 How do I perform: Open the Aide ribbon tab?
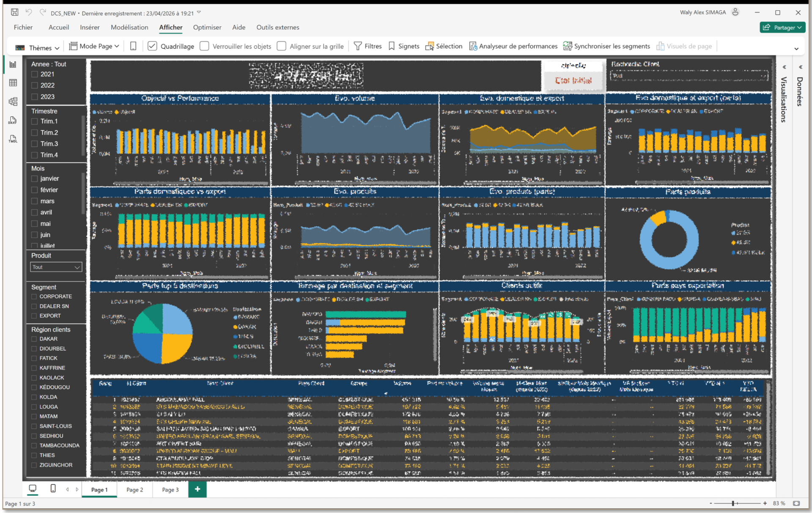point(239,27)
